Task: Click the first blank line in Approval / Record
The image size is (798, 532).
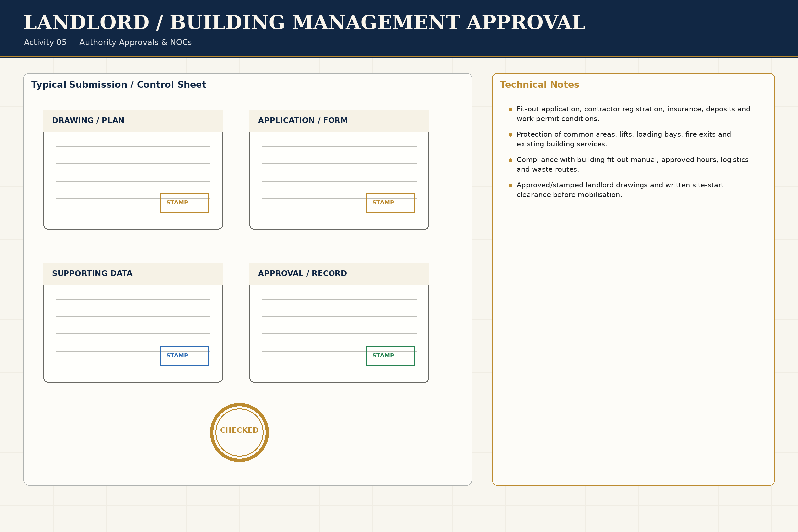Action: [x=339, y=300]
